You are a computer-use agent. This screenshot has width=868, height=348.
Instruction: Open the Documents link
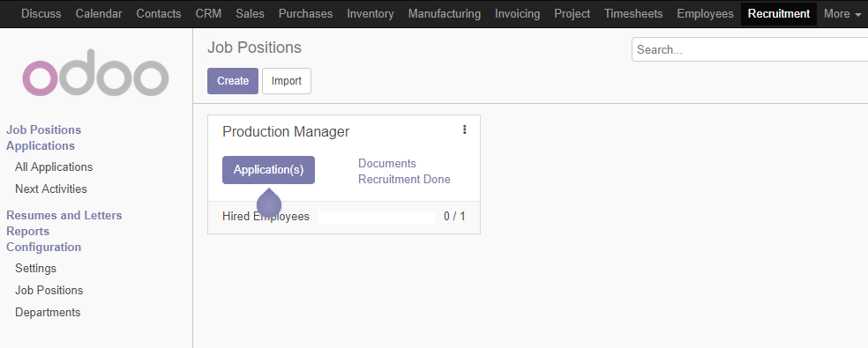(x=387, y=163)
